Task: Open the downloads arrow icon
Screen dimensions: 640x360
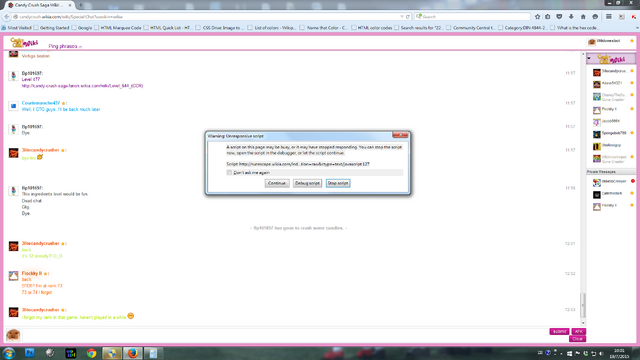Action: [x=571, y=17]
